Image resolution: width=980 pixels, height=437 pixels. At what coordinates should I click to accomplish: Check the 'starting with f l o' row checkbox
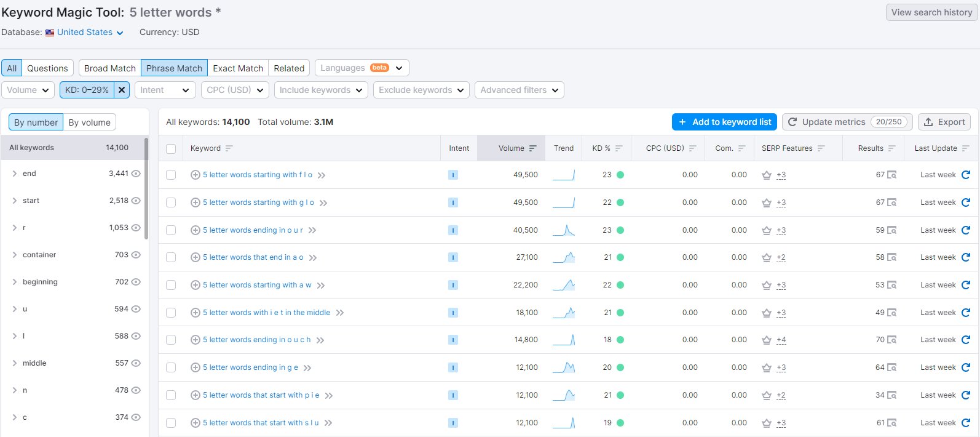click(x=171, y=175)
